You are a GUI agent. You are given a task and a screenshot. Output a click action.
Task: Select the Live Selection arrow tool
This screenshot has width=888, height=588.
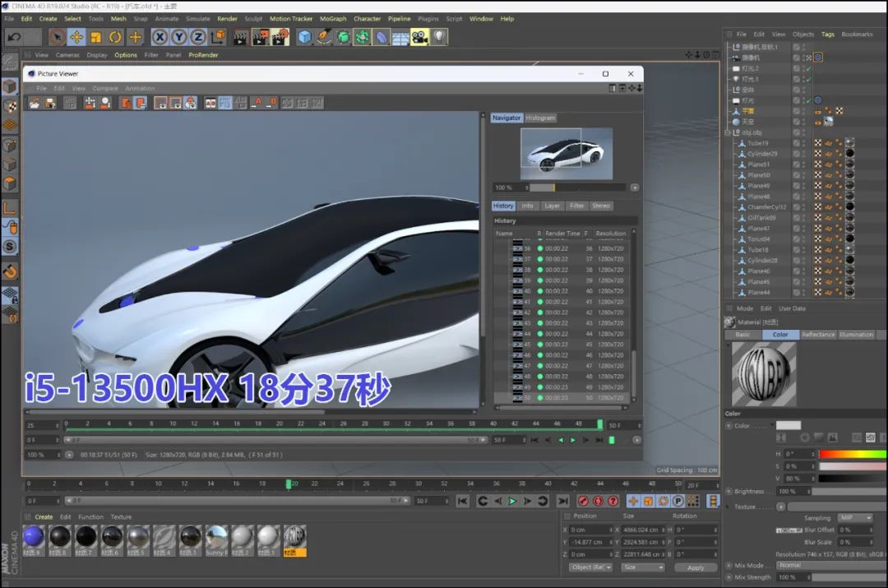click(57, 37)
